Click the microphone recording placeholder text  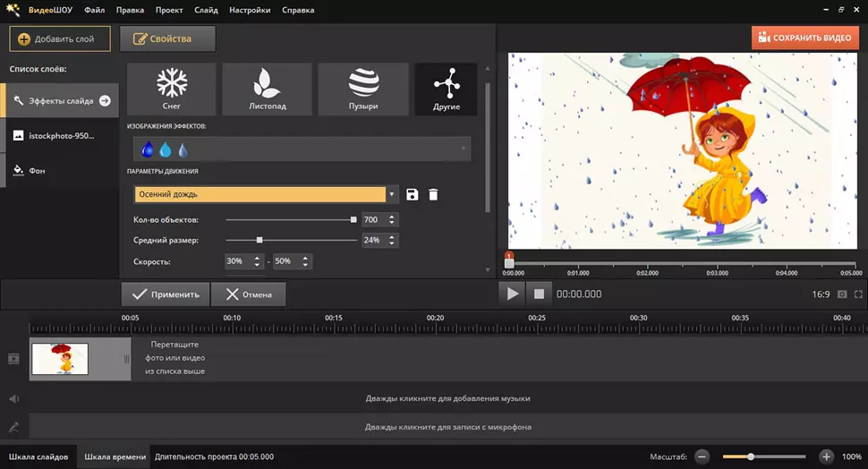(447, 427)
